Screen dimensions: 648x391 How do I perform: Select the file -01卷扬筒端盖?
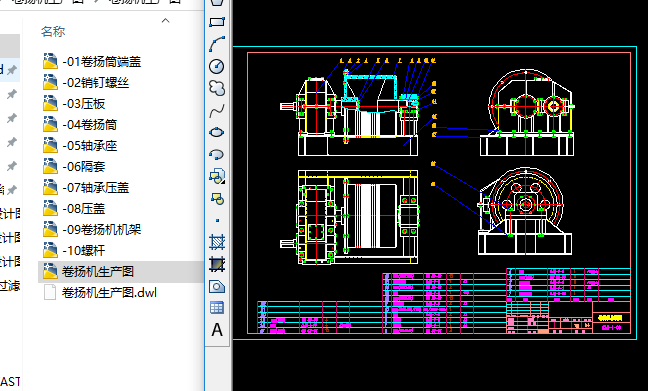(92, 62)
